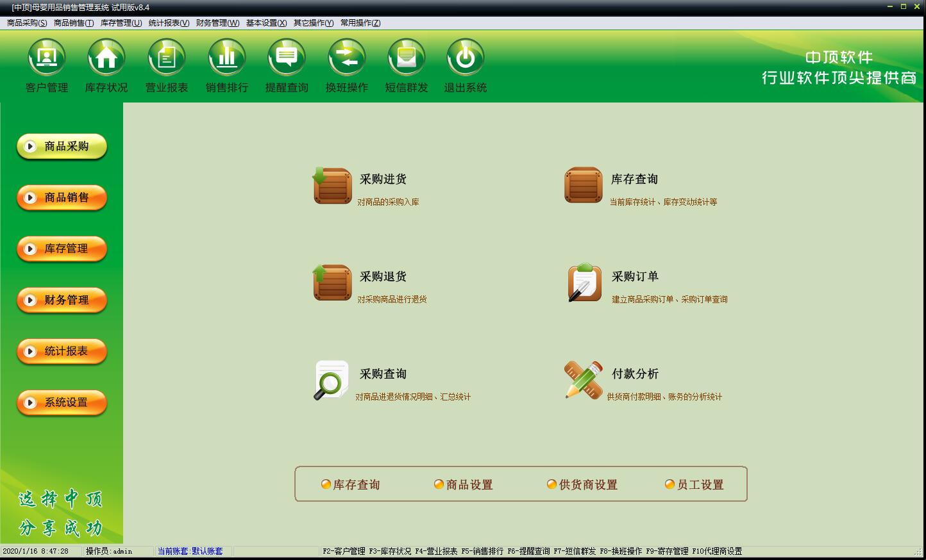Click F6-提醒查询 hint in status bar
This screenshot has width=926, height=560.
(x=528, y=551)
